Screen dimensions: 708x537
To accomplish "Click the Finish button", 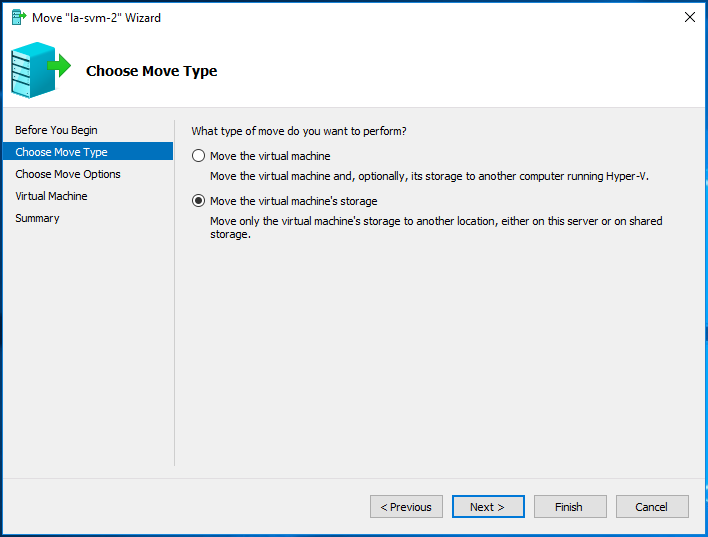I will (570, 507).
